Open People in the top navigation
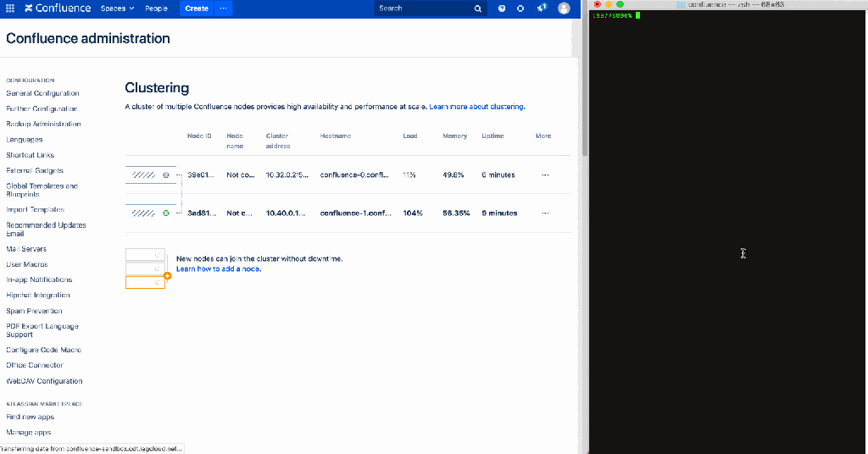Screen dimensions: 868x454 click(x=156, y=8)
